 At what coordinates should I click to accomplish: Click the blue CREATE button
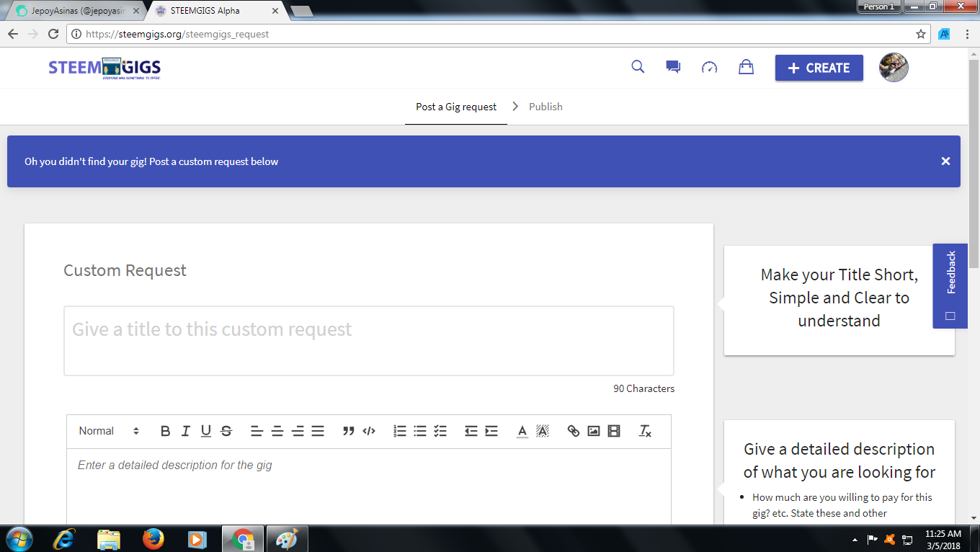(819, 68)
